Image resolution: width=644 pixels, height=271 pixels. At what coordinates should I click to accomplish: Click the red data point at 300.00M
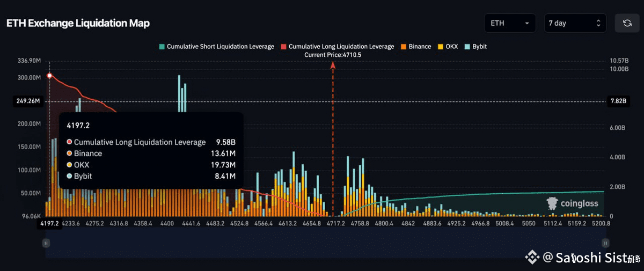pyautogui.click(x=49, y=76)
